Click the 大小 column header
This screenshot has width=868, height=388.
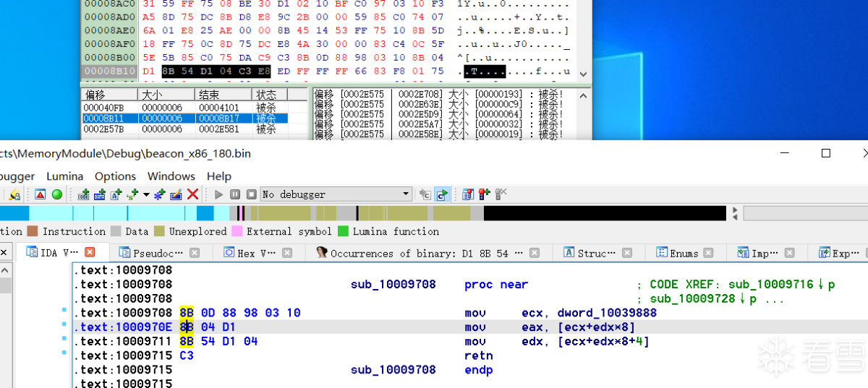(x=166, y=95)
